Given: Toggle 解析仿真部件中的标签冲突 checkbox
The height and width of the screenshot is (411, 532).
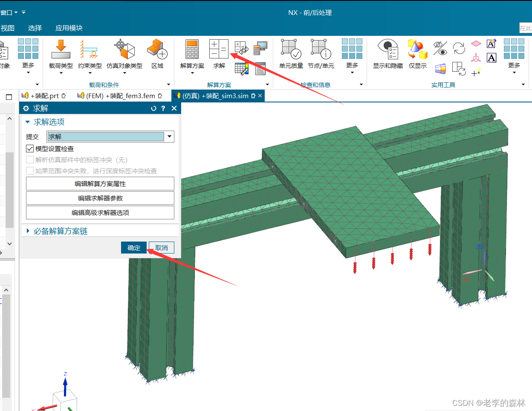Looking at the screenshot, I should click(x=30, y=160).
